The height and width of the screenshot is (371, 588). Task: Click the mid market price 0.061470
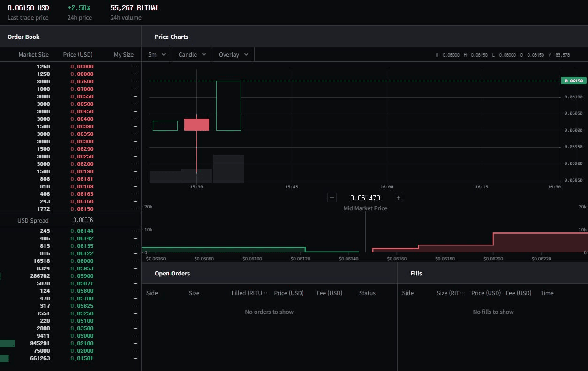click(x=365, y=198)
